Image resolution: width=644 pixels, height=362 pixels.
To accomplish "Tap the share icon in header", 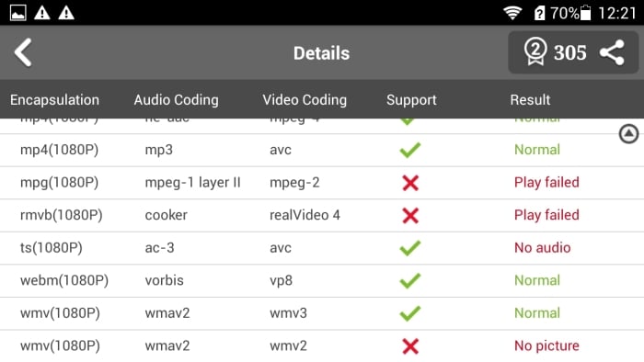I will pos(612,52).
